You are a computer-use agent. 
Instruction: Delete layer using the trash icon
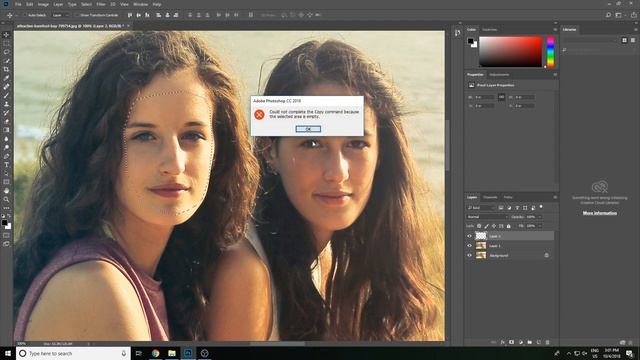547,342
